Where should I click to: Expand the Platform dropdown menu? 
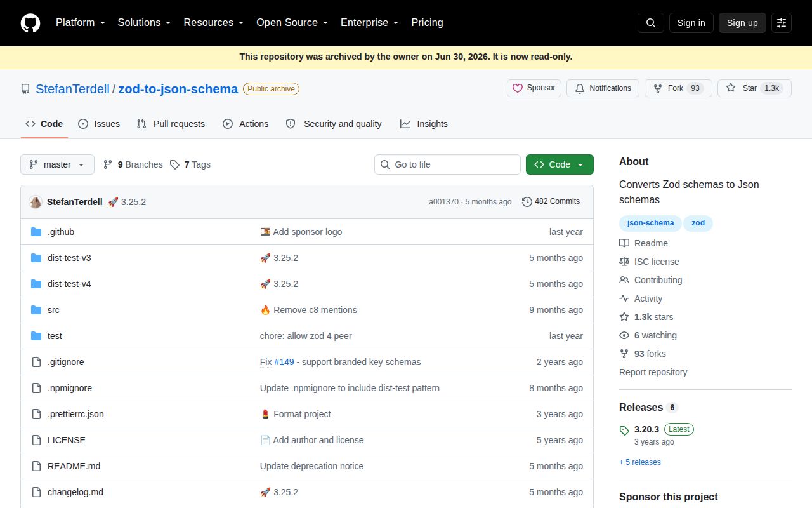point(80,23)
